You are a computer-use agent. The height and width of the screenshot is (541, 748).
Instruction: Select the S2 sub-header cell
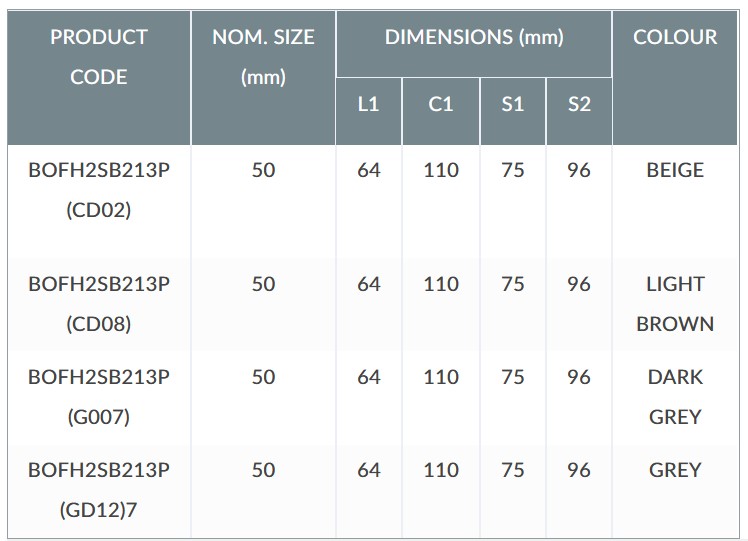coord(579,111)
